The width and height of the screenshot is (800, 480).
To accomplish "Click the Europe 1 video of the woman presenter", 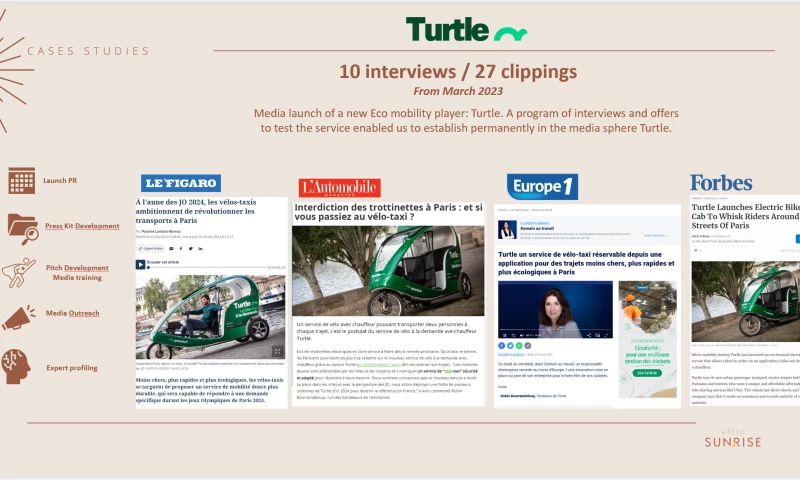I will point(555,310).
